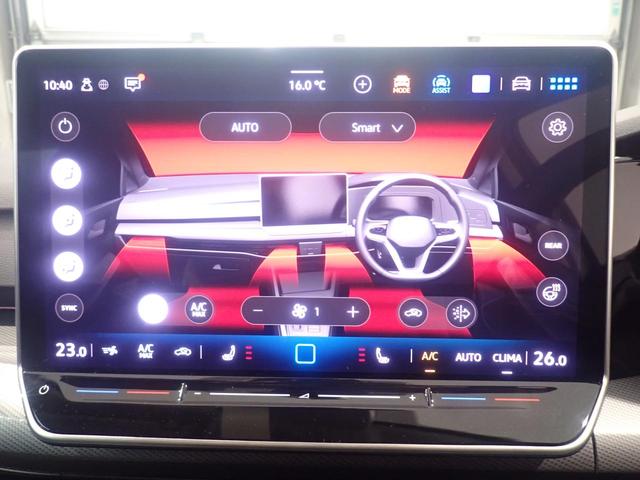Tap the handle bar above 16.0 °C
The width and height of the screenshot is (640, 480).
pos(307,72)
